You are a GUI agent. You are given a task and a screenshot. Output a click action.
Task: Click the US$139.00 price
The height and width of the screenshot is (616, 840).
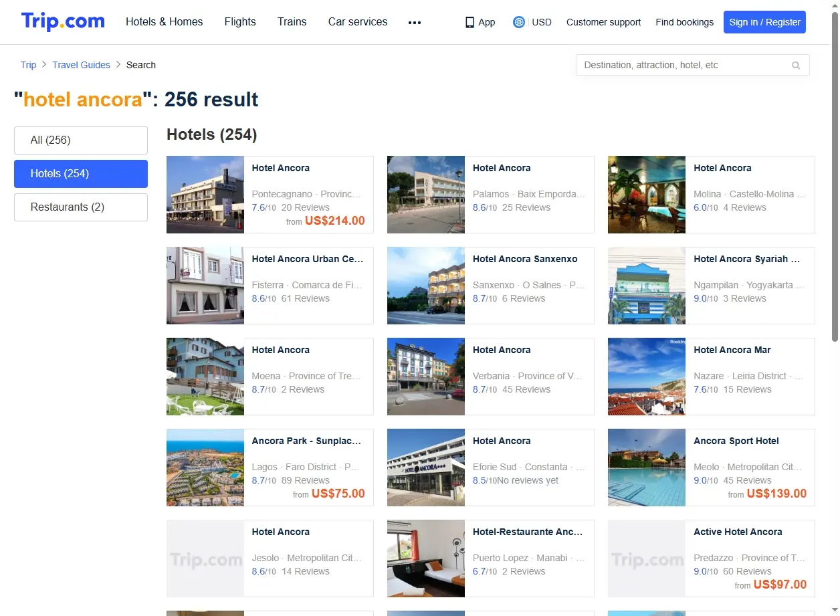coord(776,494)
